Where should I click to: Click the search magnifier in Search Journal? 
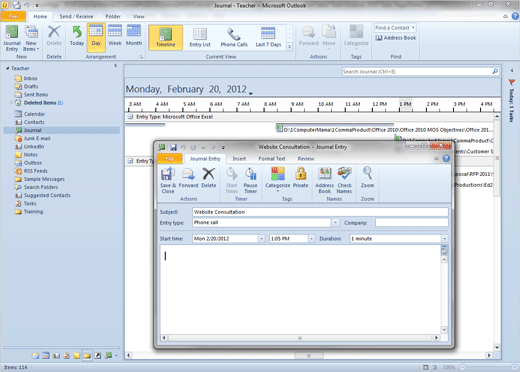pos(495,71)
